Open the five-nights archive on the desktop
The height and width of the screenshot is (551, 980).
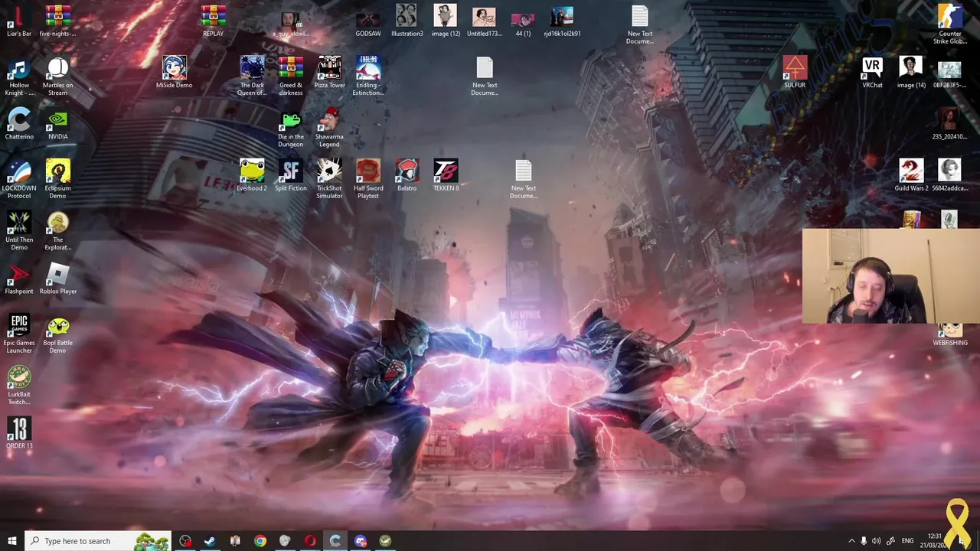click(x=57, y=21)
